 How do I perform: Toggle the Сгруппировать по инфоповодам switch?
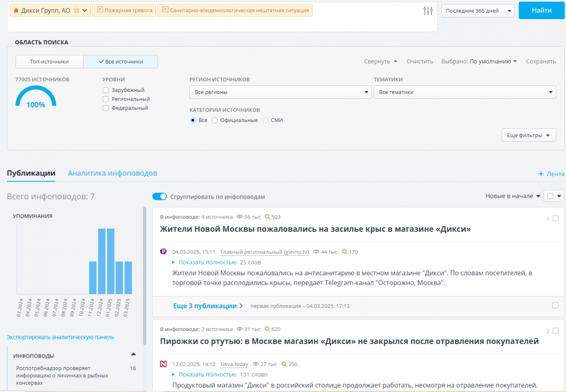[160, 197]
